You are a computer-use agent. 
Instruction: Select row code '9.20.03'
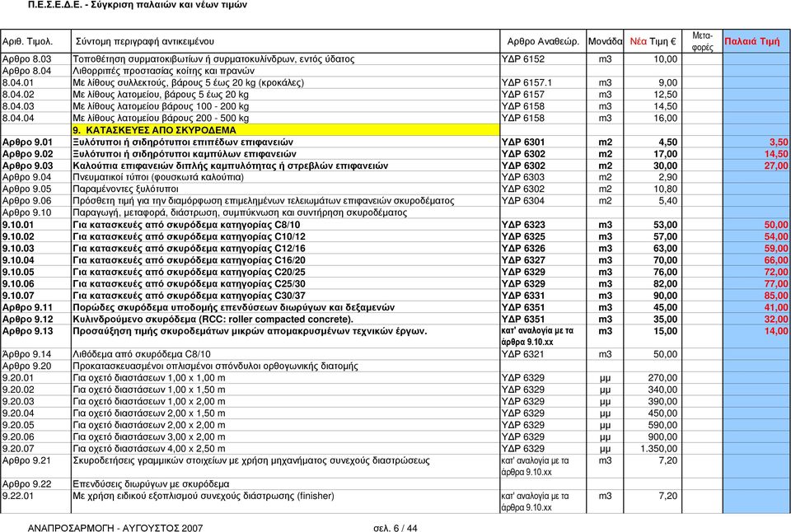tap(18, 401)
